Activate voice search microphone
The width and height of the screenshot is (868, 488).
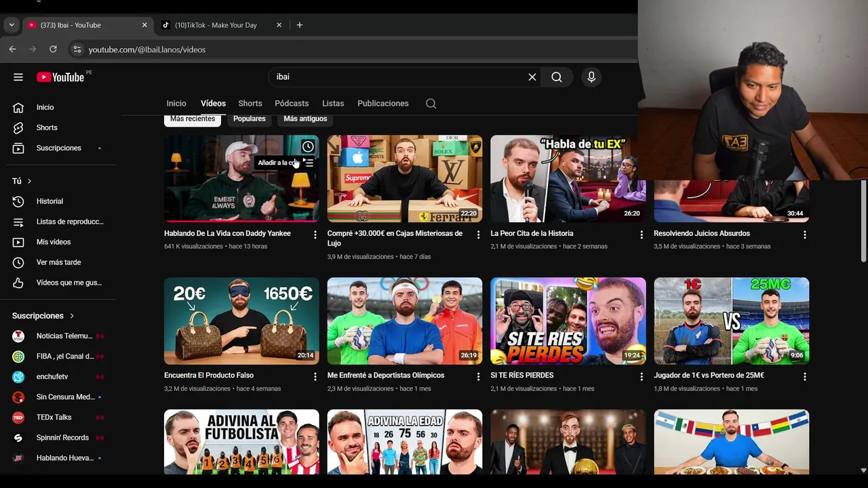(x=591, y=77)
